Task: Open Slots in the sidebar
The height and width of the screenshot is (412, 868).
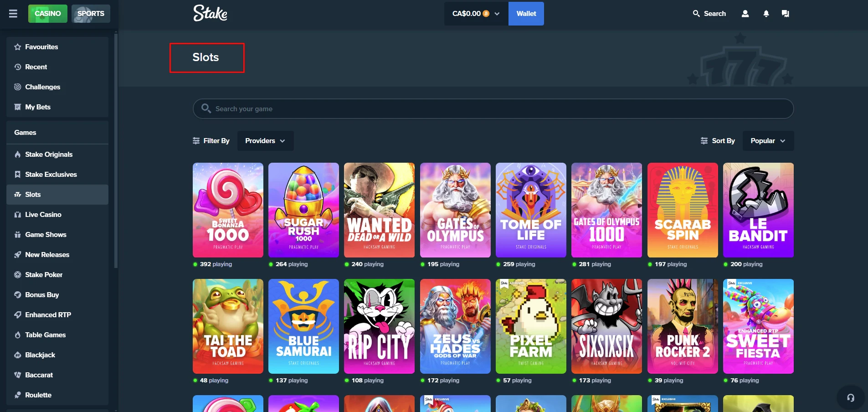Action: [x=57, y=195]
